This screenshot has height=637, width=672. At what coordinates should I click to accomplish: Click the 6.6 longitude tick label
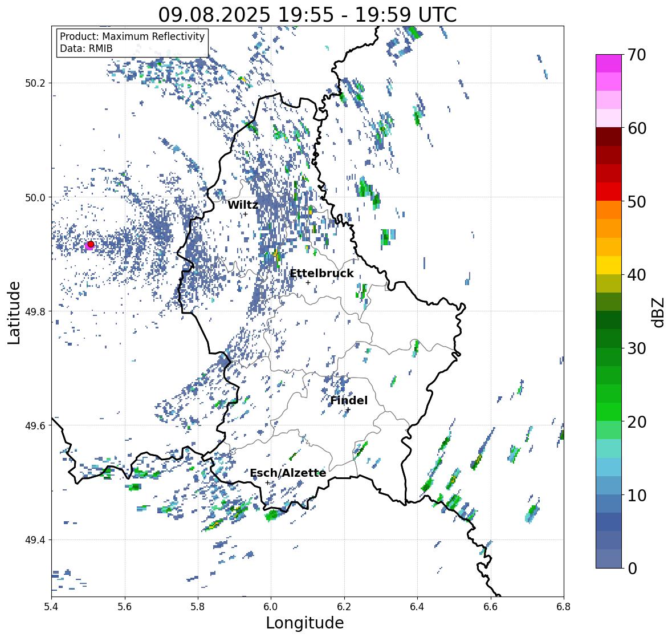491,607
